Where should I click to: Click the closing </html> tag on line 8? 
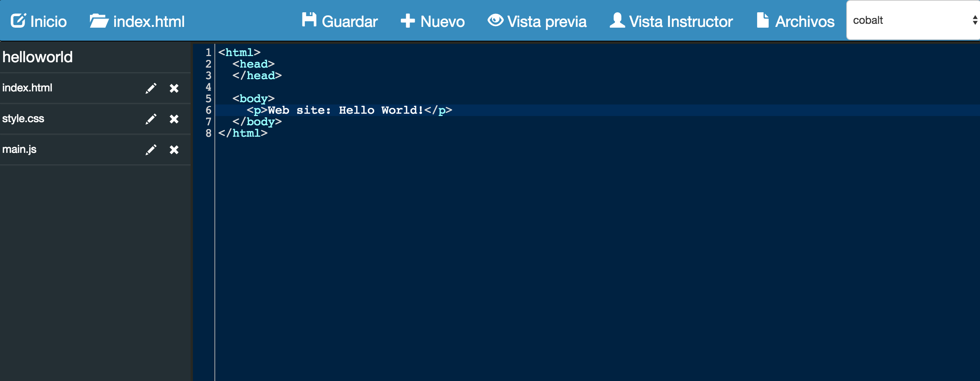pos(243,133)
